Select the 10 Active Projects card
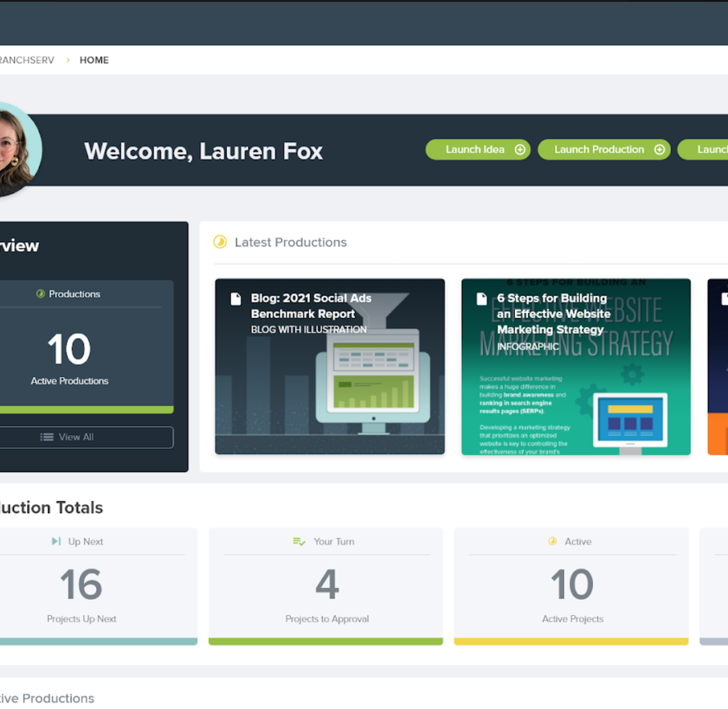Viewport: 728px width, 709px height. tap(571, 586)
